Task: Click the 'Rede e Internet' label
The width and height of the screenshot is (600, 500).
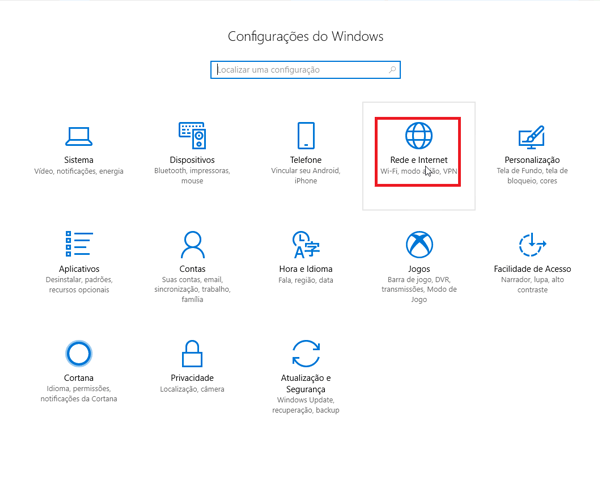Action: pyautogui.click(x=419, y=160)
